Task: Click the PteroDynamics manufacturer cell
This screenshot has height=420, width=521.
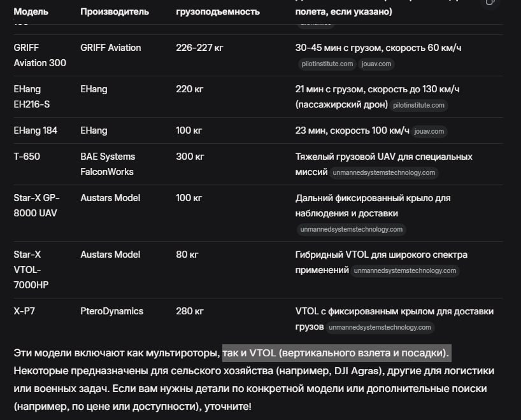Action: pos(111,311)
